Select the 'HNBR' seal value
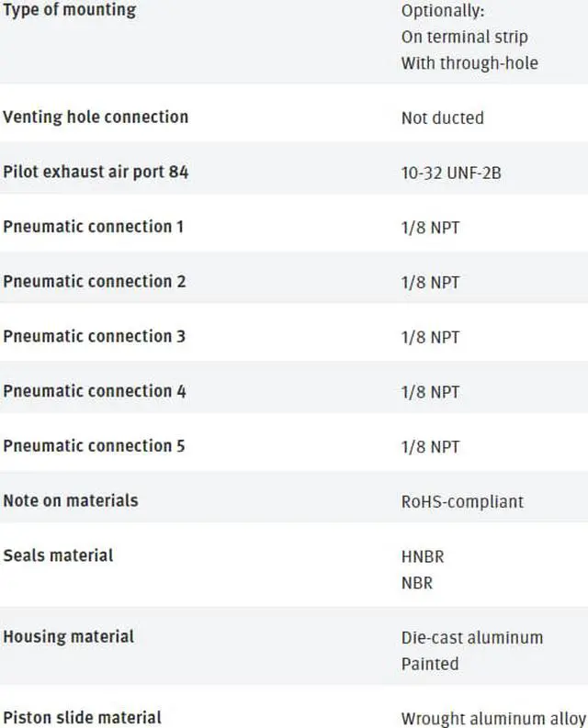This screenshot has width=588, height=728. pyautogui.click(x=423, y=556)
